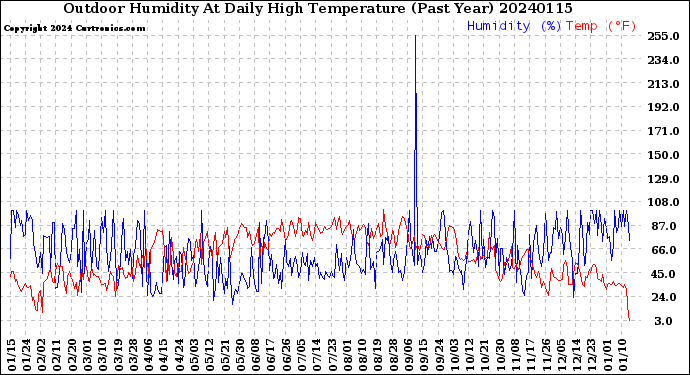Image resolution: width=690 pixels, height=375 pixels.
Task: Click the 24.0 y-axis value
Action: [663, 297]
